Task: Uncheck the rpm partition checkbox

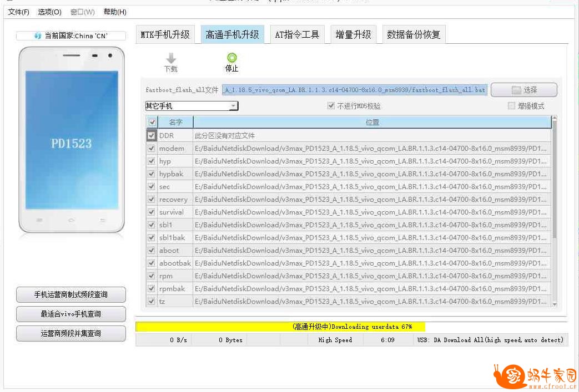Action: (x=152, y=276)
